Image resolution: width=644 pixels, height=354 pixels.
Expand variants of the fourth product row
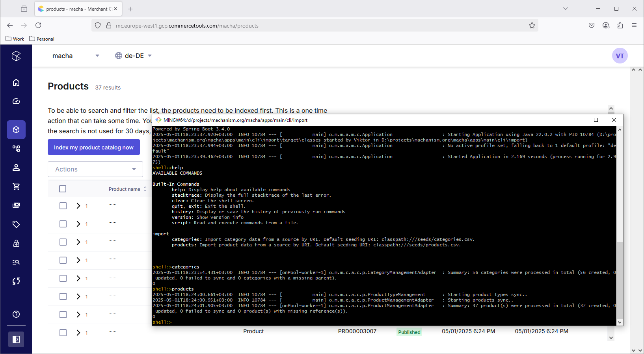tap(78, 260)
